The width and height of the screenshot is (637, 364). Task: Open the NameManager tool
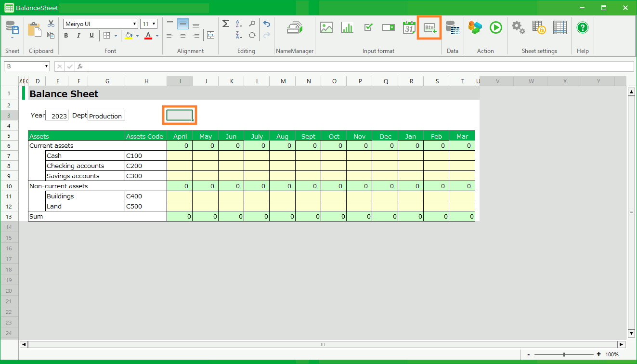point(295,28)
